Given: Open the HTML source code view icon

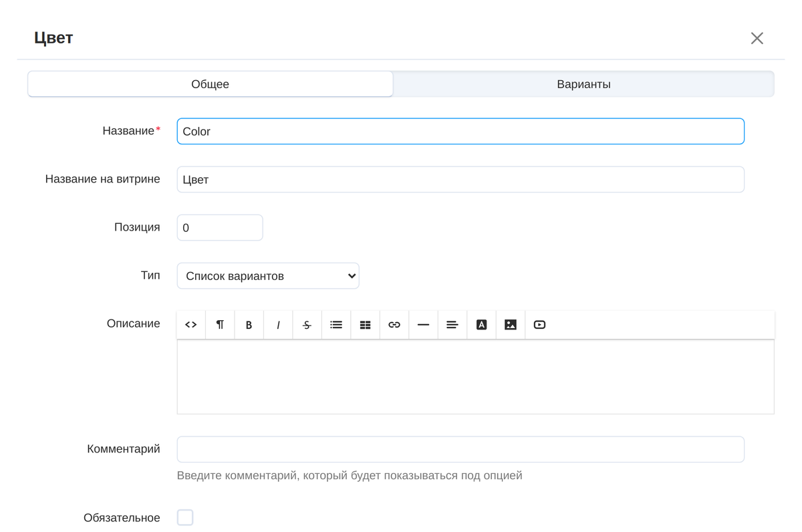Looking at the screenshot, I should click(x=191, y=325).
